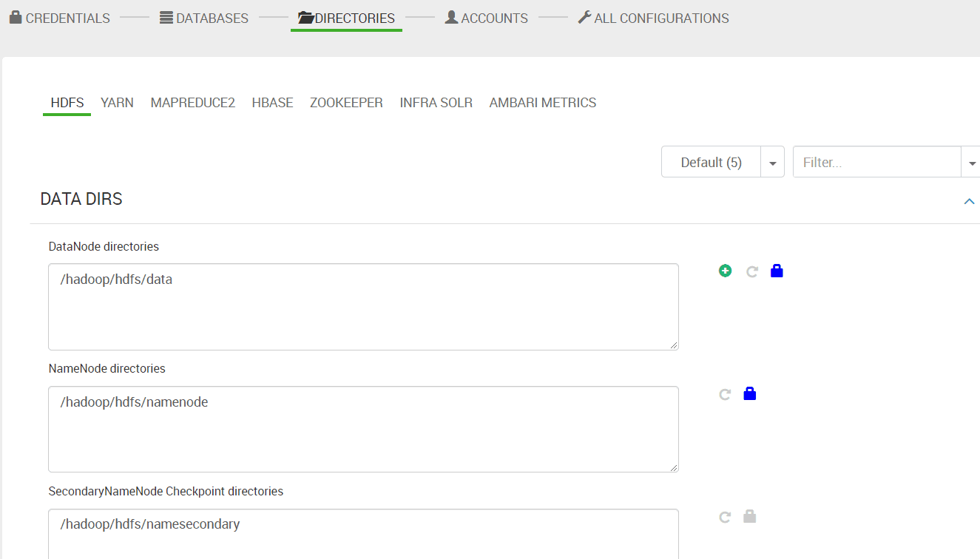Open the Filter options dropdown arrow
This screenshot has width=980, height=559.
point(971,162)
